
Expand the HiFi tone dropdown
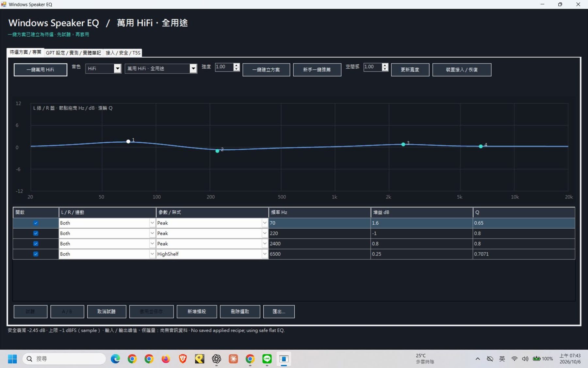[x=117, y=68]
